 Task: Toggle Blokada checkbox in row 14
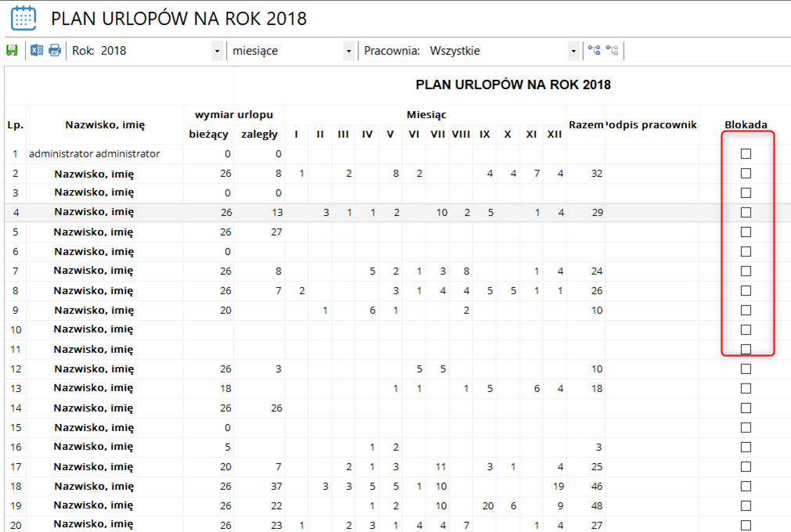[x=746, y=408]
